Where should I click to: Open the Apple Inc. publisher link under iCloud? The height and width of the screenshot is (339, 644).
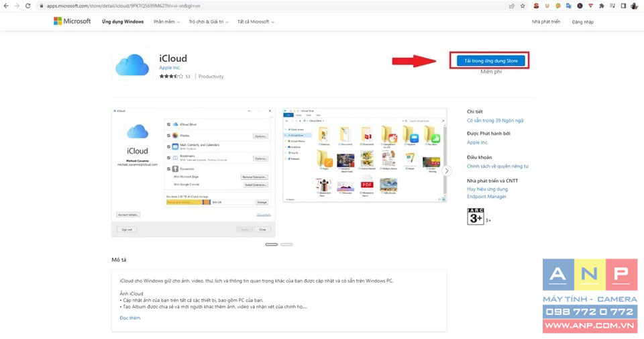pyautogui.click(x=170, y=68)
